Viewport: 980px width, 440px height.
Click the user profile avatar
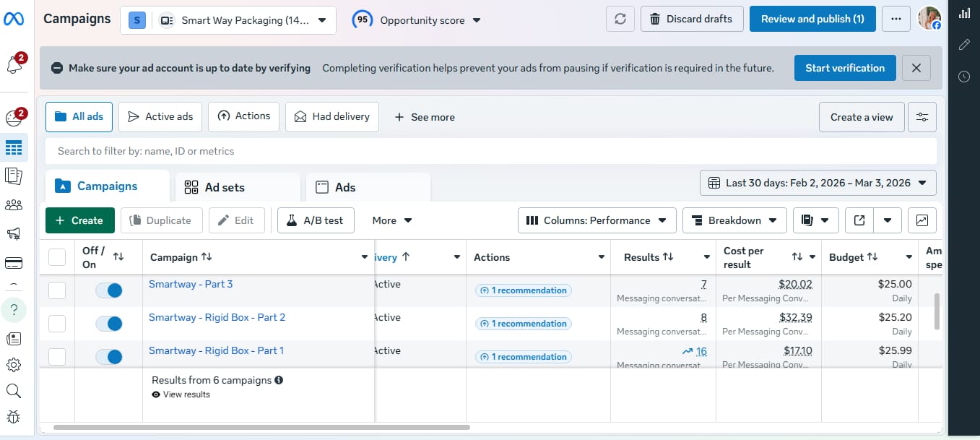pyautogui.click(x=929, y=19)
